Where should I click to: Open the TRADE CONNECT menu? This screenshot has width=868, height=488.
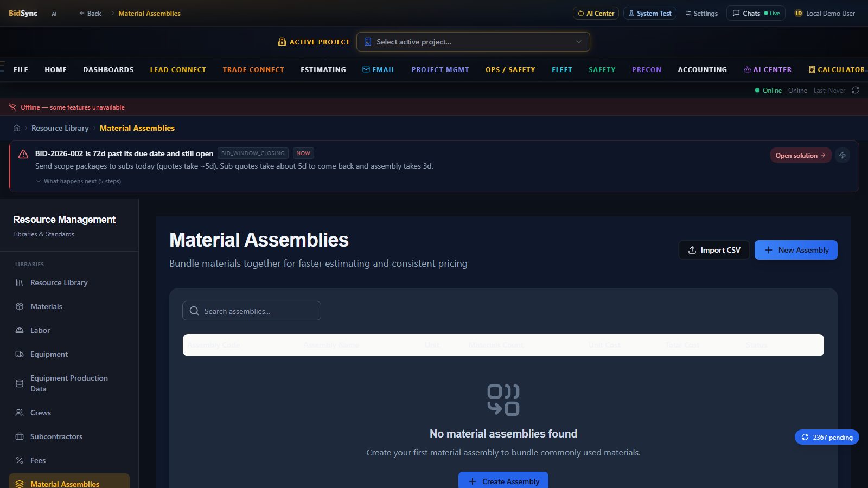(x=253, y=69)
